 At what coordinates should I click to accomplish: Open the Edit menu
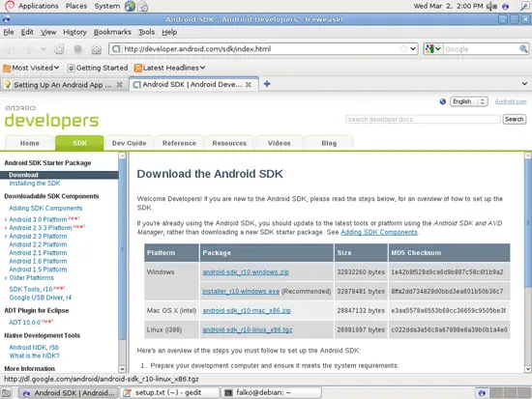click(27, 32)
